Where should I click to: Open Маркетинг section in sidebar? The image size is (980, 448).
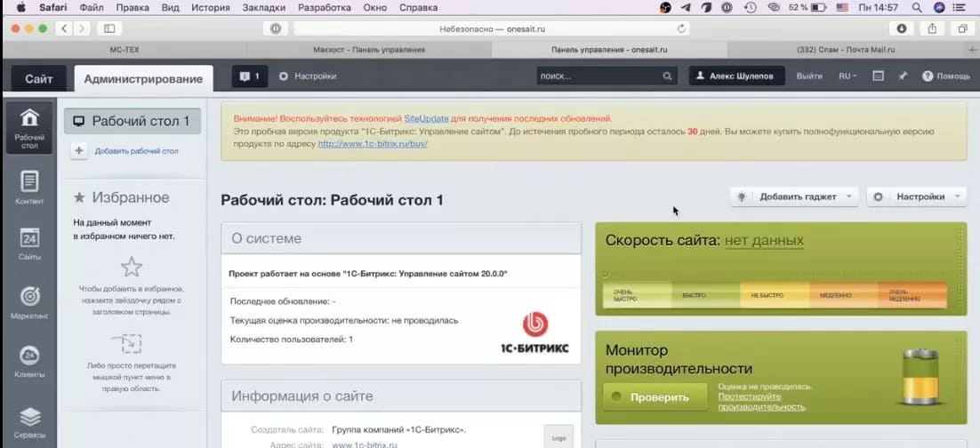tap(29, 302)
